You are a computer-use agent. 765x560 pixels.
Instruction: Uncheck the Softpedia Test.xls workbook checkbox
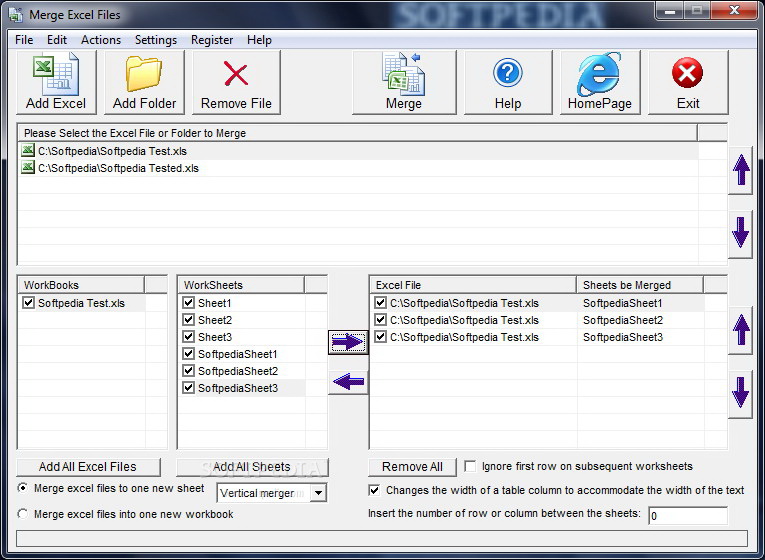[28, 302]
